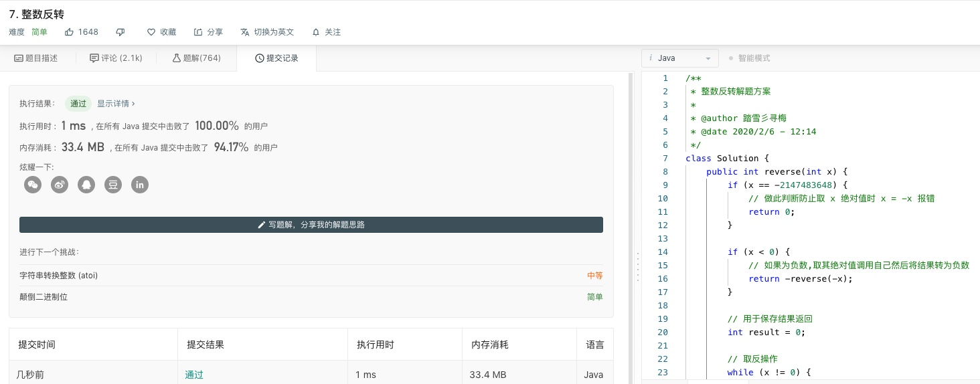The height and width of the screenshot is (384, 980).
Task: Click the bell 关注 follow icon
Action: [x=316, y=32]
